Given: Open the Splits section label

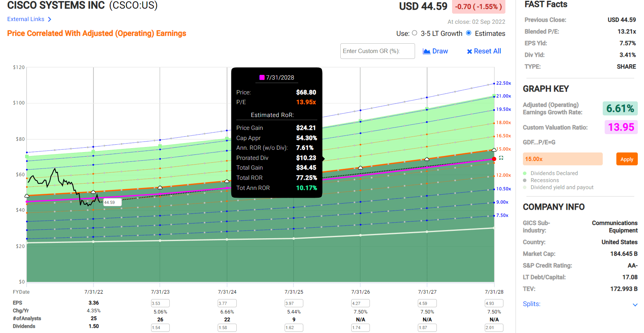Looking at the screenshot, I should click(x=531, y=304).
